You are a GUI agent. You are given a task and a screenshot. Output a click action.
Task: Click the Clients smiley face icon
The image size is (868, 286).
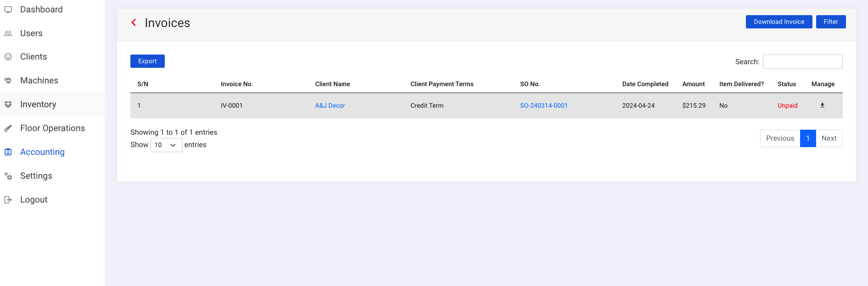8,57
